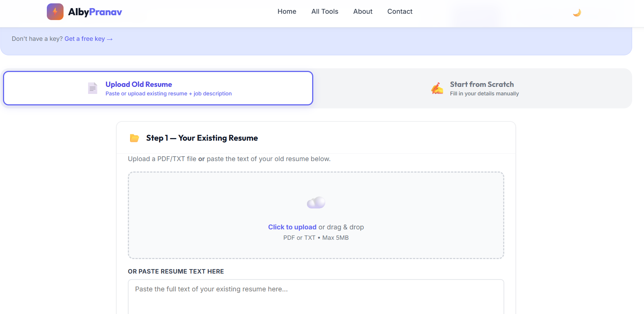
Task: Click the writing hand icon in Start from Scratch
Action: [x=437, y=88]
